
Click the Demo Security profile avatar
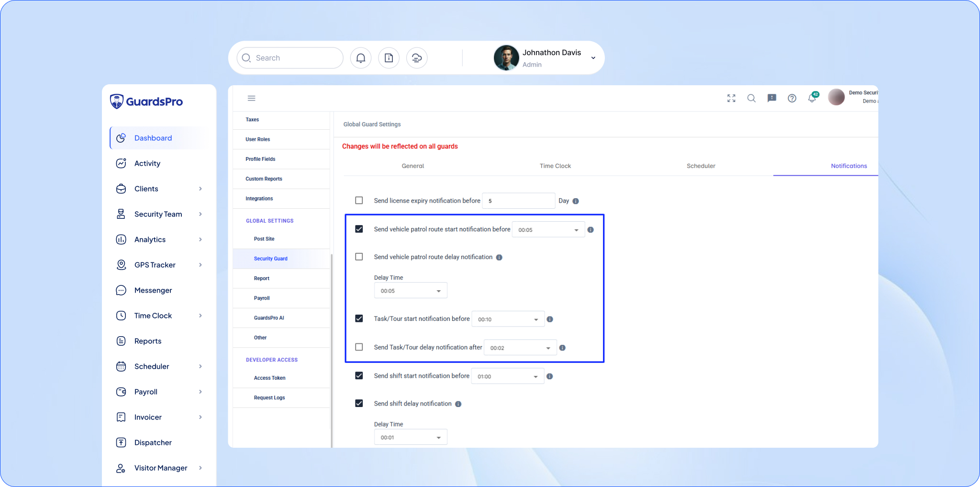836,97
